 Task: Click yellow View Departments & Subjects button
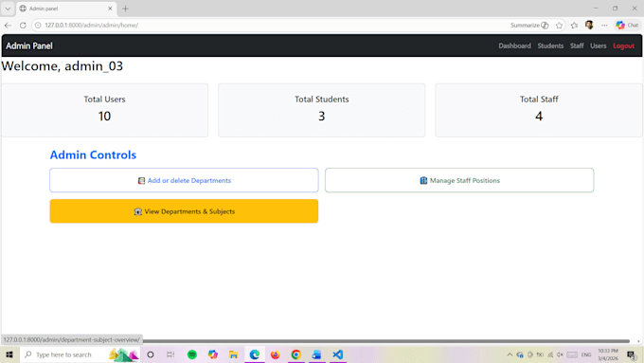click(x=184, y=211)
